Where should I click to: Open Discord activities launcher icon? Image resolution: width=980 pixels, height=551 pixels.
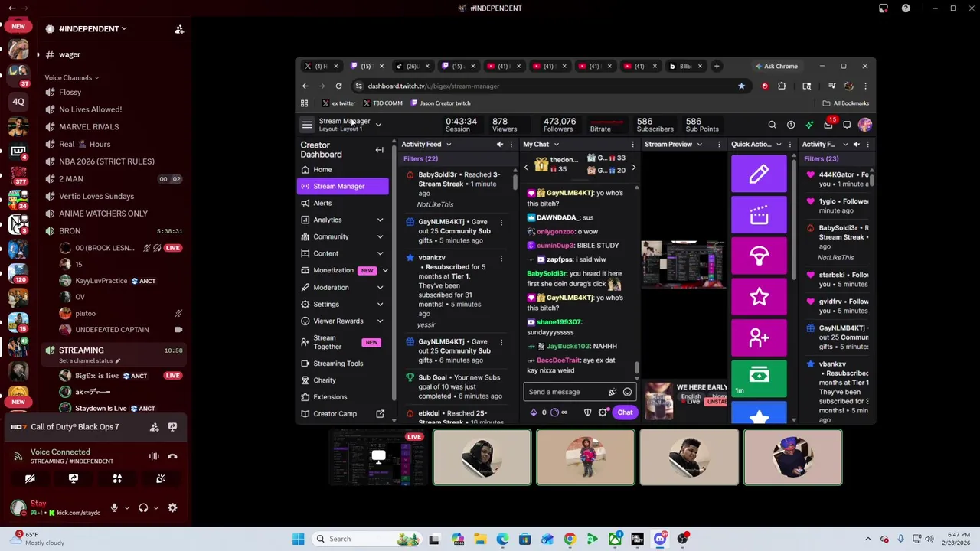117,478
